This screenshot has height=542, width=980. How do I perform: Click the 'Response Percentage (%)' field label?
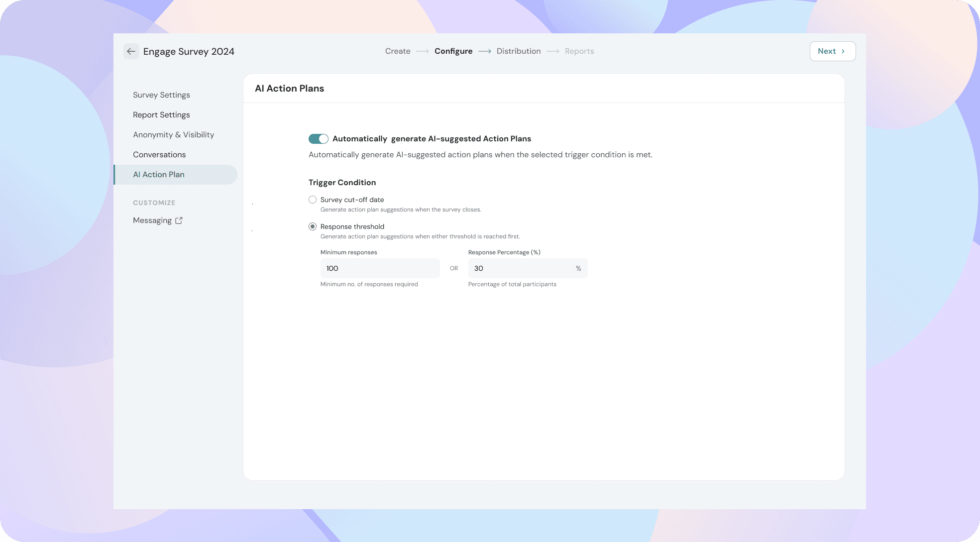(x=504, y=252)
